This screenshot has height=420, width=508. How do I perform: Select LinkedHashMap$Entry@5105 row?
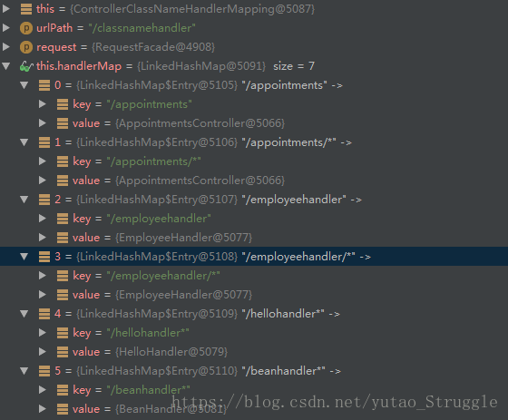tap(254, 85)
